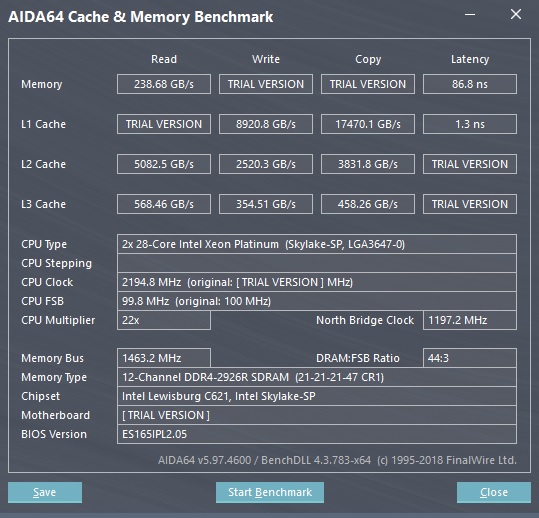Save the benchmark results
The width and height of the screenshot is (539, 518).
[45, 492]
